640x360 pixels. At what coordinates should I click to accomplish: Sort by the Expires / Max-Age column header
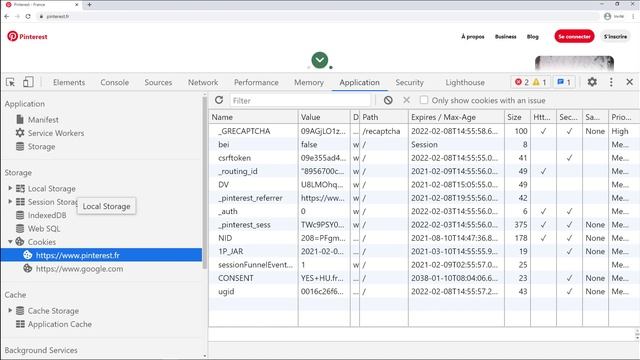[456, 117]
